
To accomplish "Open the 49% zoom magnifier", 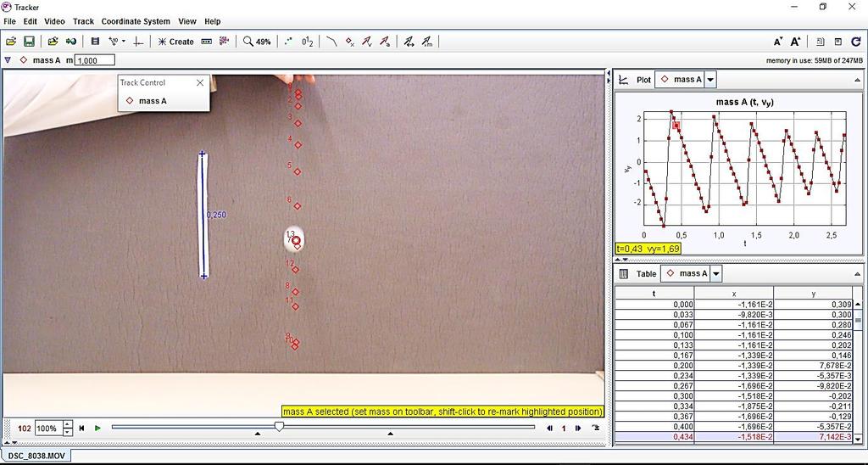I will click(x=258, y=42).
